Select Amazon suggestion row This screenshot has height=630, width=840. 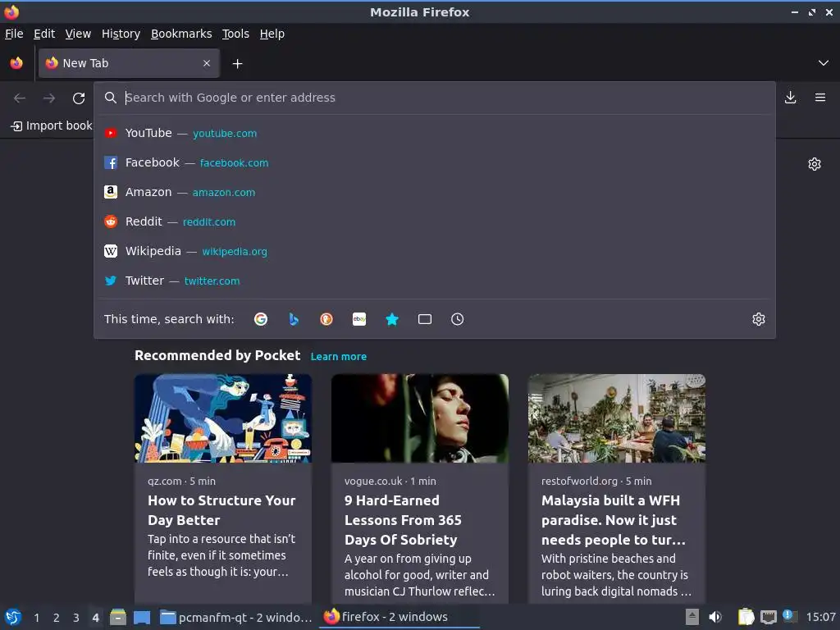pyautogui.click(x=435, y=192)
